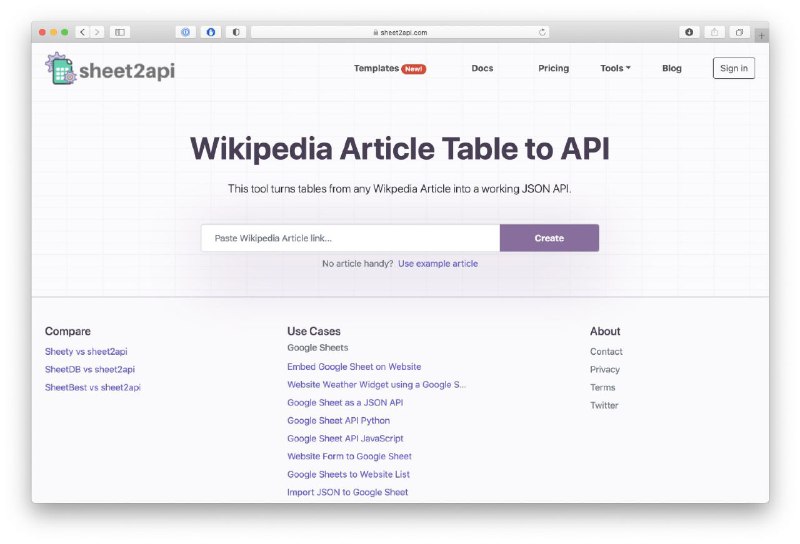Viewport: 800px width, 544px height.
Task: Click the Privacy link under About
Action: pos(605,369)
